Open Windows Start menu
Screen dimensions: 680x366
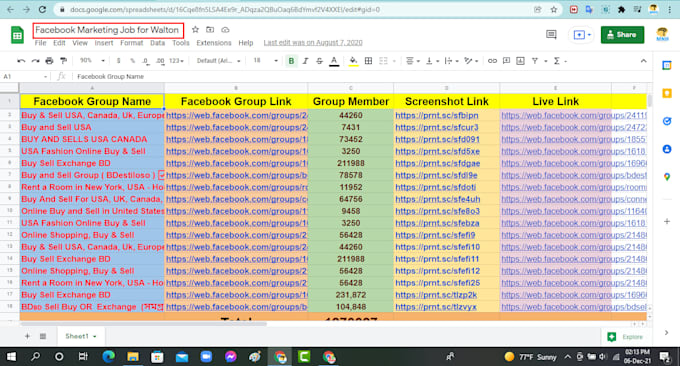[x=11, y=356]
